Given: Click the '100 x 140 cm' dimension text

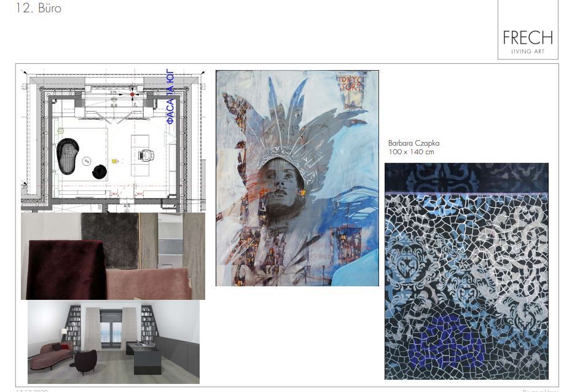Looking at the screenshot, I should pyautogui.click(x=411, y=152).
